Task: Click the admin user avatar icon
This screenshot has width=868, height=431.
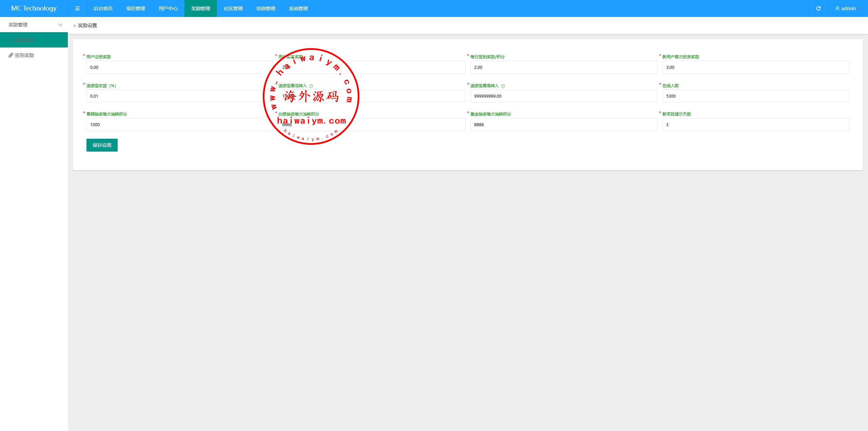Action: pos(837,8)
